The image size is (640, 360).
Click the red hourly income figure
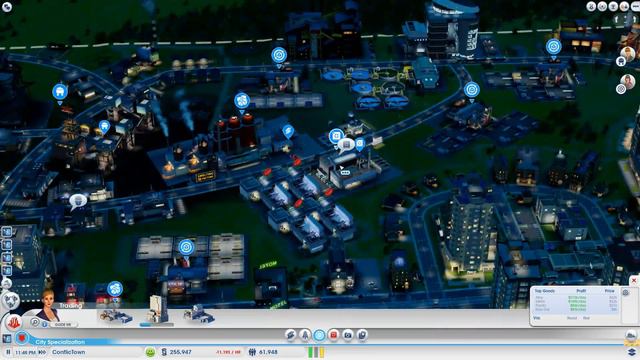pyautogui.click(x=228, y=352)
